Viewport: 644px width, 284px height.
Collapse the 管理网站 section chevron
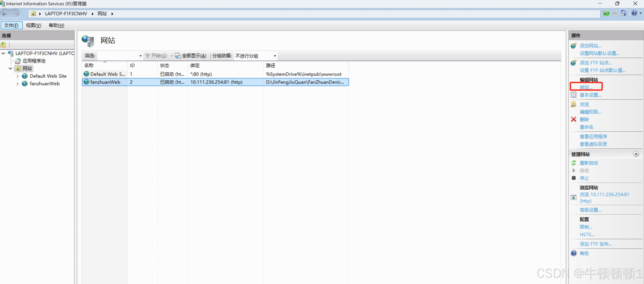point(636,154)
